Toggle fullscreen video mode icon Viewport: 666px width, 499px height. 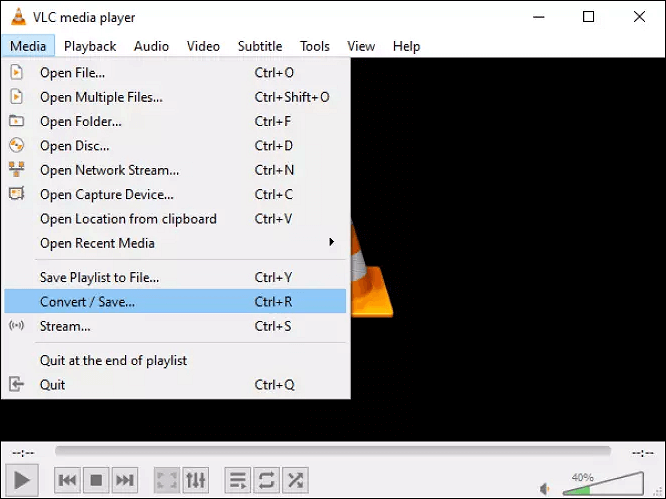click(x=167, y=481)
